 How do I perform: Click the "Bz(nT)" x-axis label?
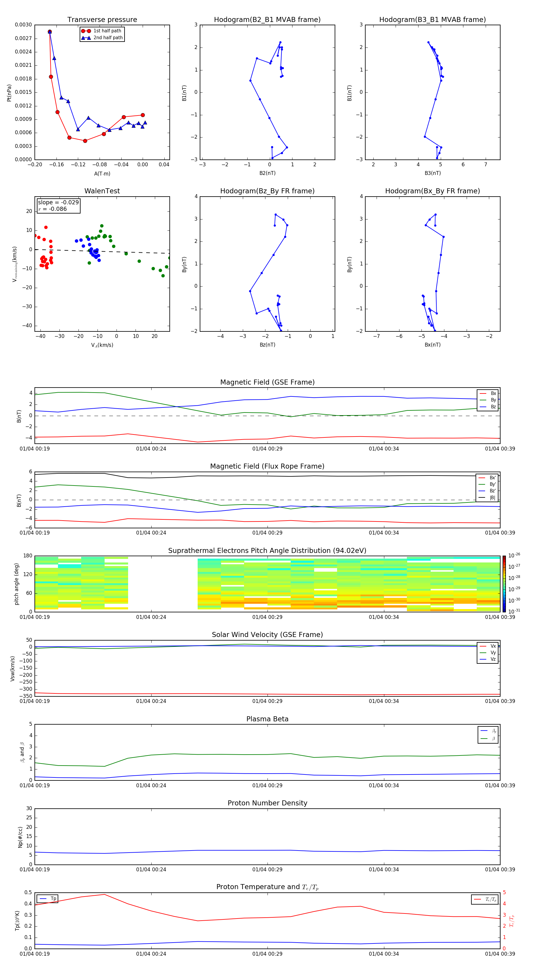[x=267, y=345]
